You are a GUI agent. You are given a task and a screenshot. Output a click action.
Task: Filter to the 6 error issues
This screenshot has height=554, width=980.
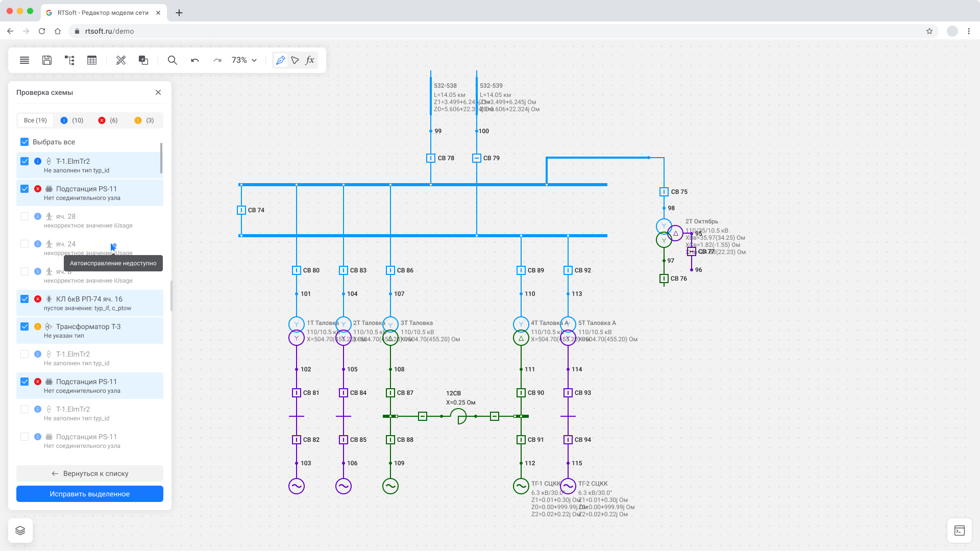(108, 120)
